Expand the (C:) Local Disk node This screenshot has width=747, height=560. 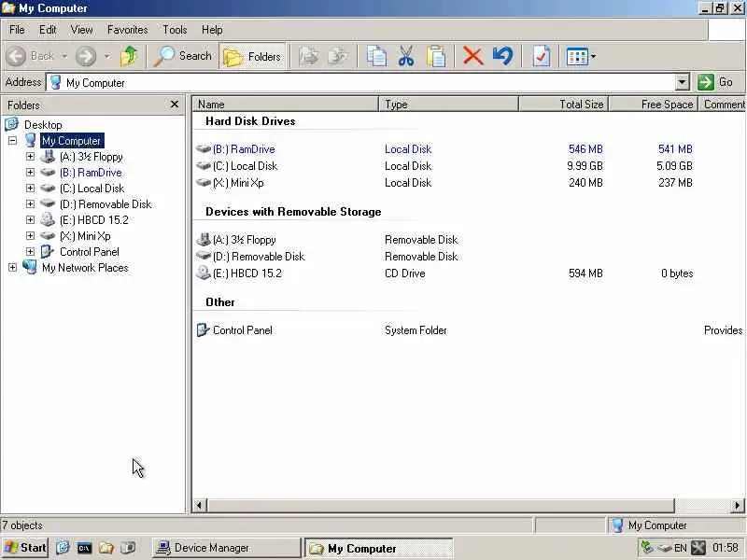tap(30, 189)
